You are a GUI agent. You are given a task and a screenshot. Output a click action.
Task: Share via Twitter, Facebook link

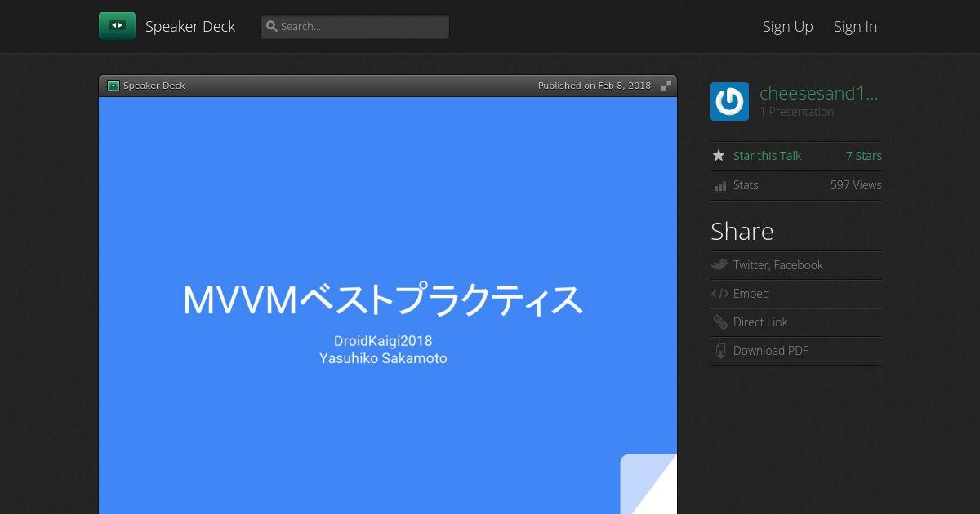[777, 265]
